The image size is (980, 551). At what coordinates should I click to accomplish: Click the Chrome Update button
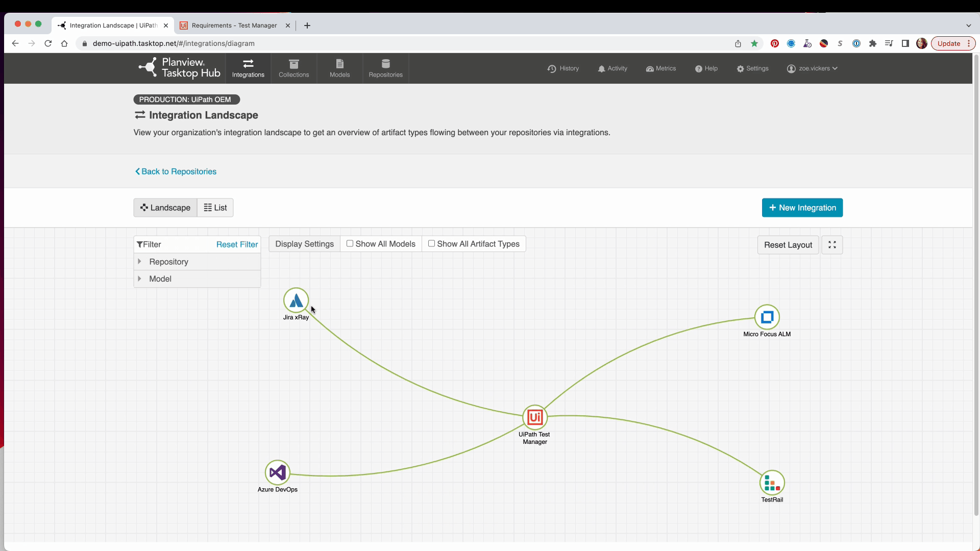953,43
